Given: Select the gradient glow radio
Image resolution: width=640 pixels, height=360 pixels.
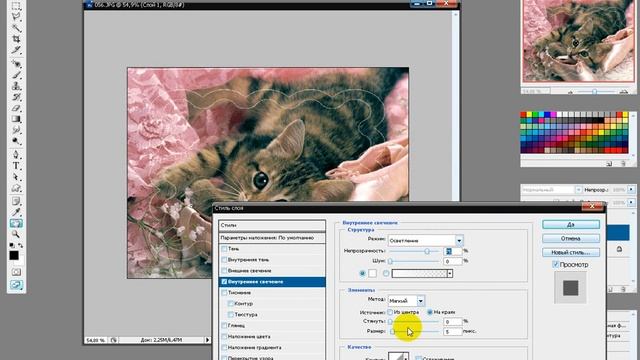Looking at the screenshot, I should [386, 273].
